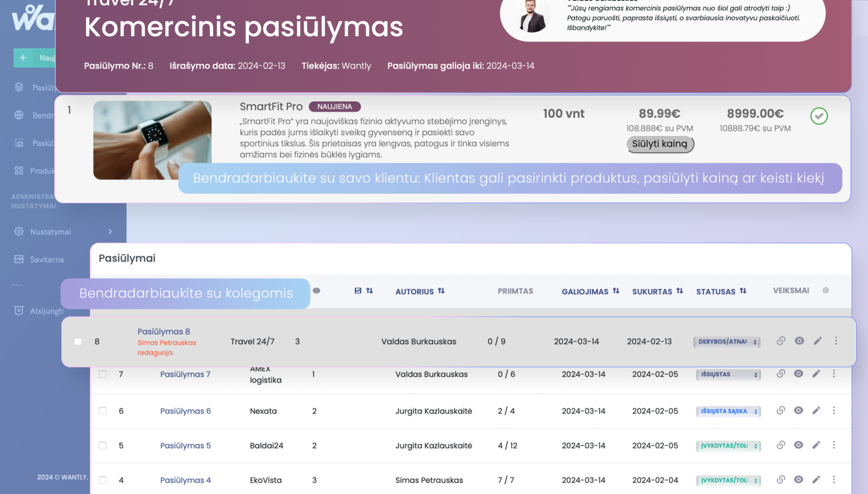Sort table by Statusas column
The image size is (868, 494).
click(721, 291)
